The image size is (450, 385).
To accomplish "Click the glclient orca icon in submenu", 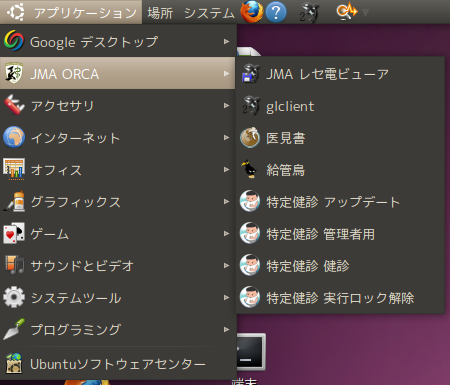I will (250, 105).
